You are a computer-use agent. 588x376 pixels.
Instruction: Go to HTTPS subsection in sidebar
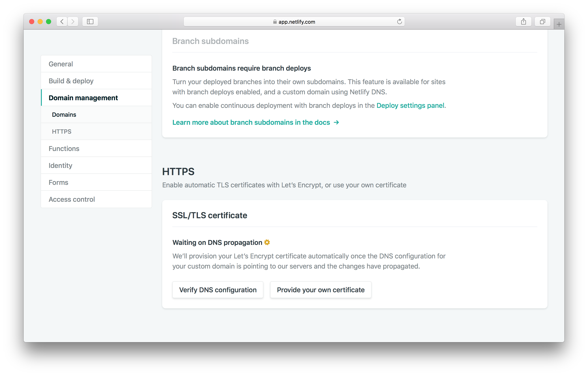61,132
